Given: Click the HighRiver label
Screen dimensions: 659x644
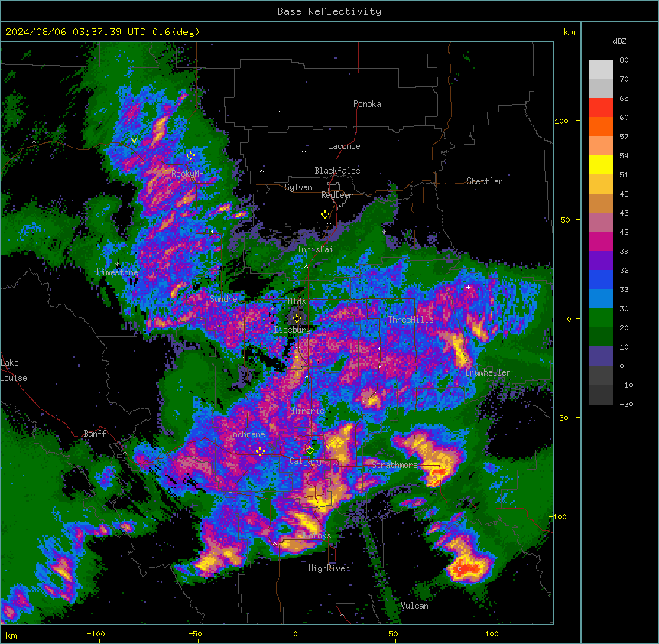Looking at the screenshot, I should 329,568.
